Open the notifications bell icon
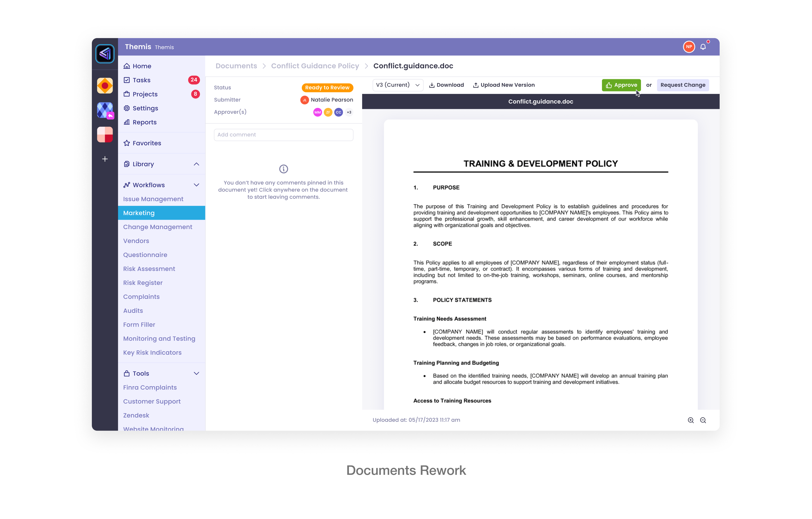The image size is (812, 519). pyautogui.click(x=704, y=47)
